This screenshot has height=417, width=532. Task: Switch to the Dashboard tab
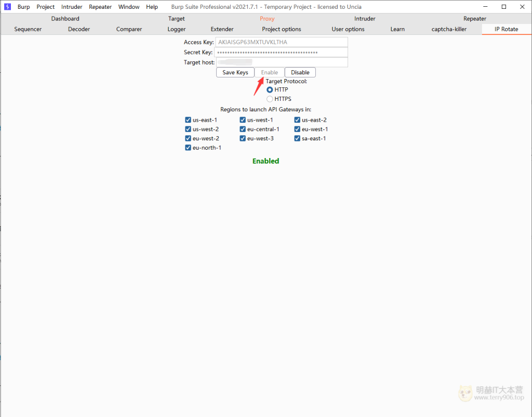(x=65, y=19)
